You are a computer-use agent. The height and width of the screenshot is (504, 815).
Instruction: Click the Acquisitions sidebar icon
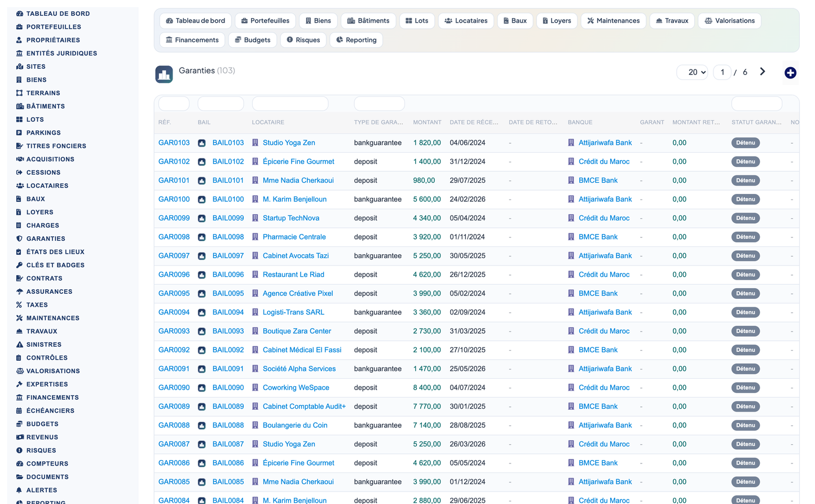click(20, 159)
